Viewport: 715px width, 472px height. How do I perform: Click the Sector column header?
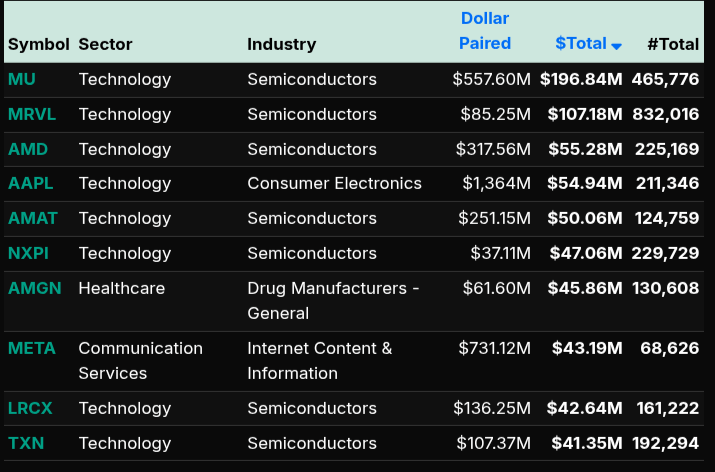[x=105, y=44]
